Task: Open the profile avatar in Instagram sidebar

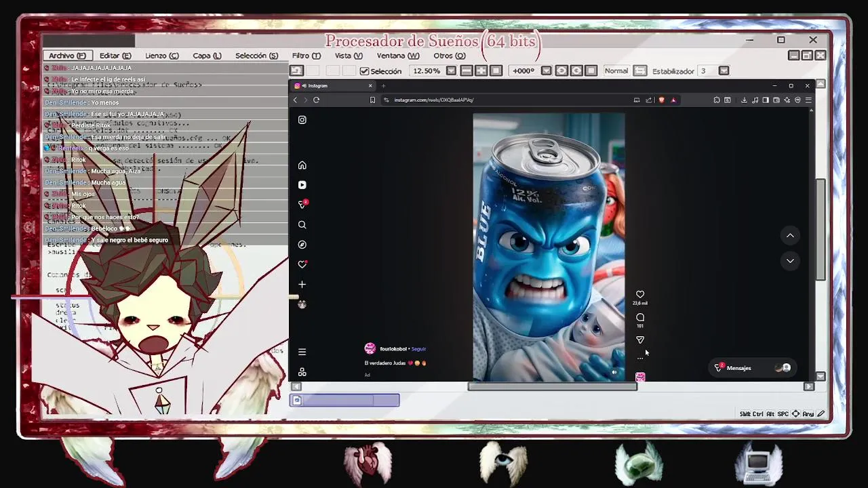Action: coord(302,304)
